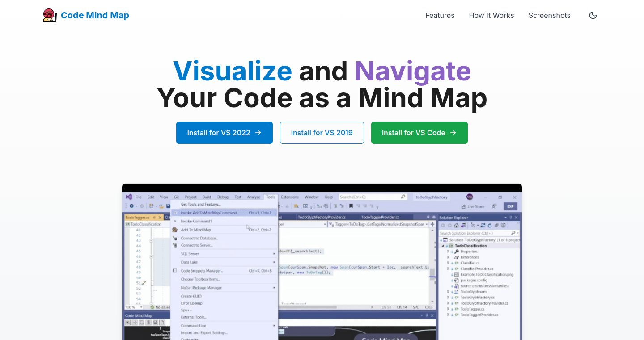Screen dimensions: 644x340
Task: Click the Search Solution Explorer field
Action: (479, 233)
